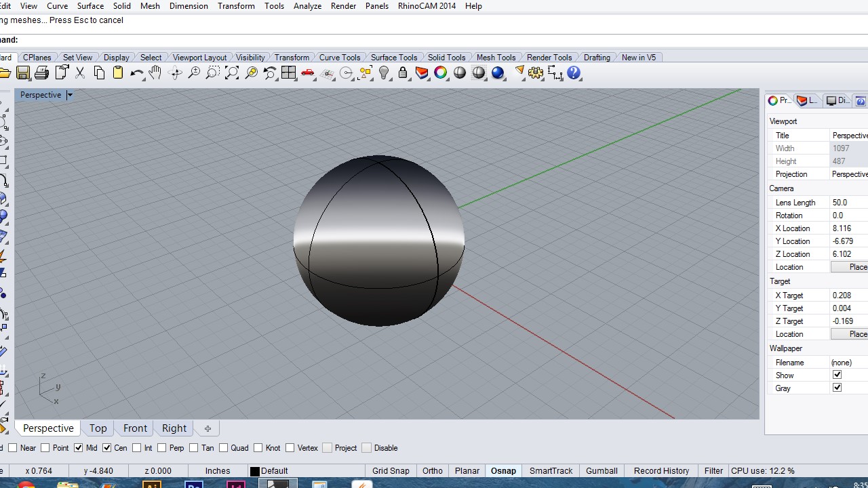This screenshot has height=488, width=868.
Task: Open the Perspective viewport title dropdown arrow
Action: (69, 95)
